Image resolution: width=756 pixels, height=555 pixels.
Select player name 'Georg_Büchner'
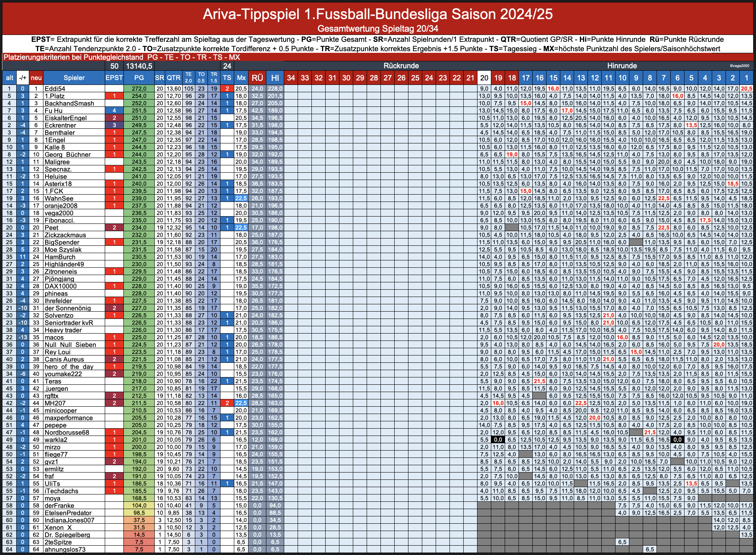[67, 154]
